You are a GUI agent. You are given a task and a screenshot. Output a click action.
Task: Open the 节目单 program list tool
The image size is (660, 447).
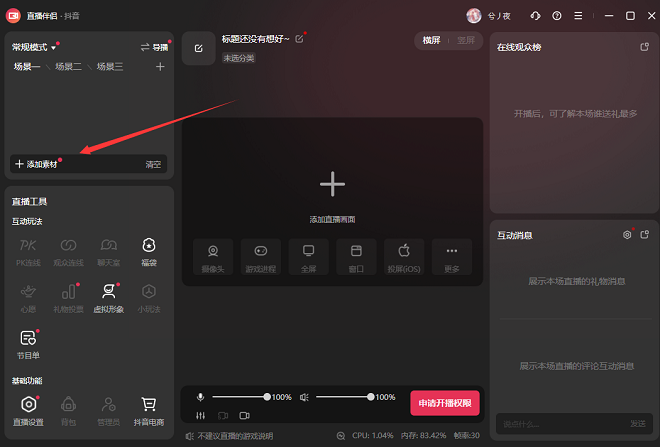pos(28,345)
